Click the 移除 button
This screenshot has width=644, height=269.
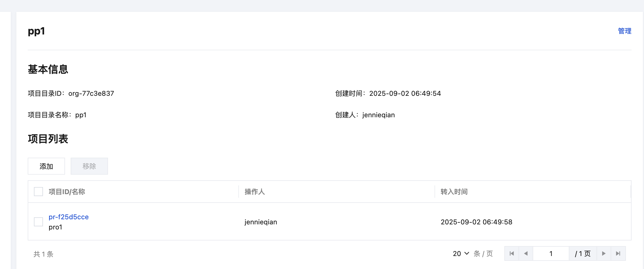pos(89,166)
